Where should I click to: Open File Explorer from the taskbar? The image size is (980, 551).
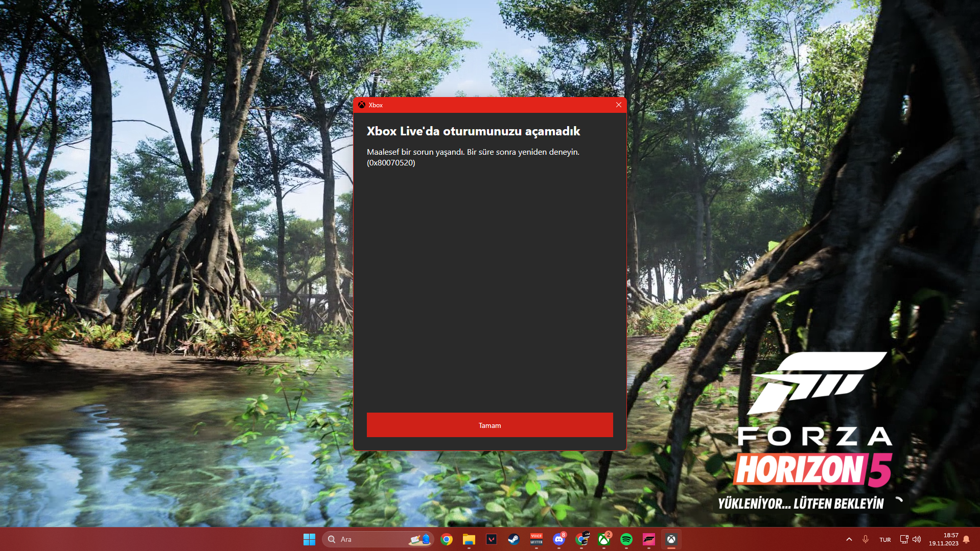coord(469,539)
